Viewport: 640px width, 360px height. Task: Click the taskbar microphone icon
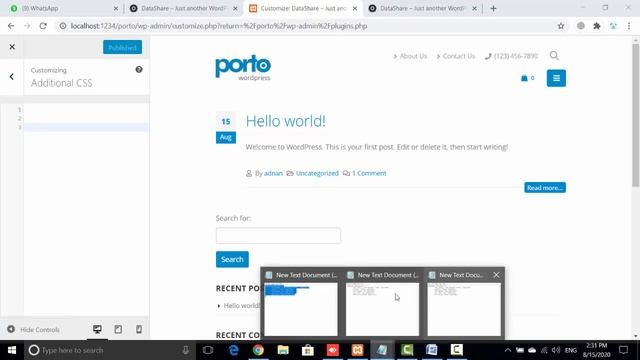click(185, 350)
